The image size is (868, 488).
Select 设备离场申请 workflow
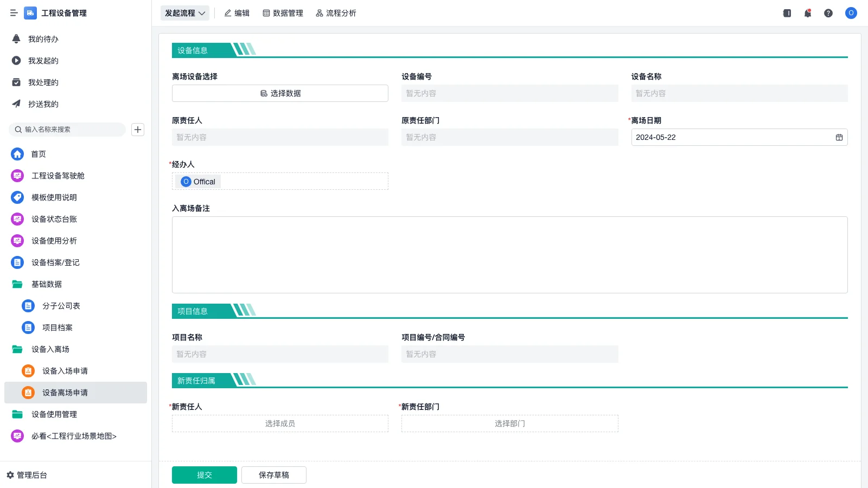(75, 393)
